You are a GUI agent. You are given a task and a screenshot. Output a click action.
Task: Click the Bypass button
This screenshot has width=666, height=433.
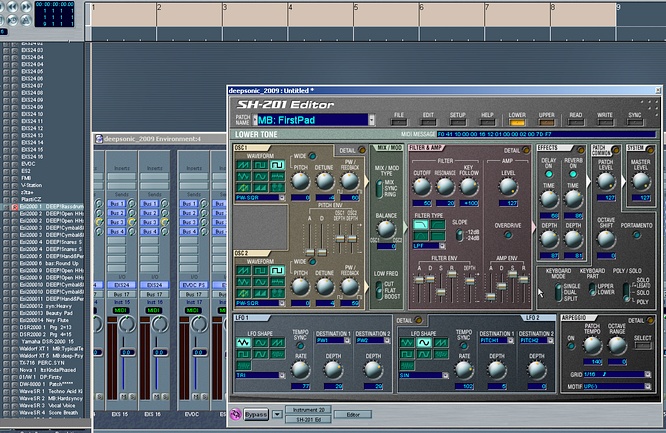point(256,414)
